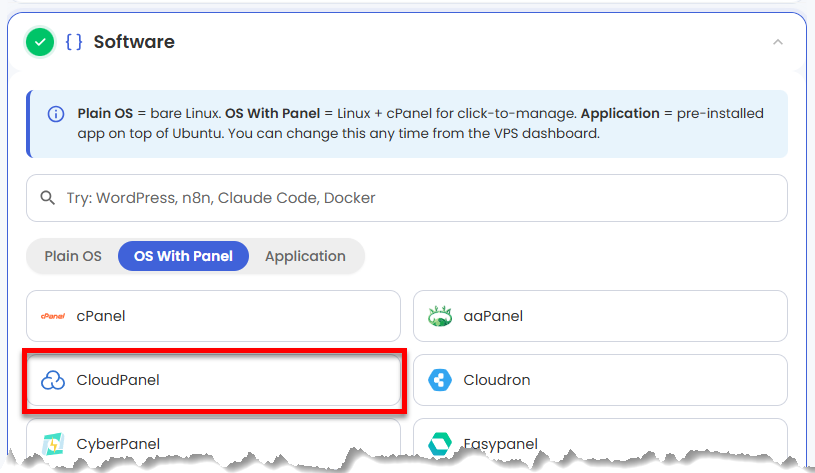
Task: Switch to the Plain OS tab
Action: coord(73,256)
